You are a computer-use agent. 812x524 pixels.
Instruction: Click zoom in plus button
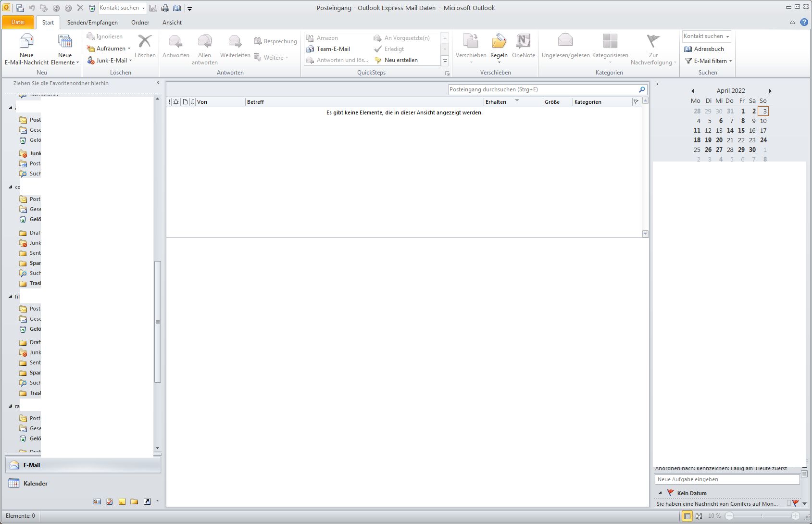click(x=796, y=516)
